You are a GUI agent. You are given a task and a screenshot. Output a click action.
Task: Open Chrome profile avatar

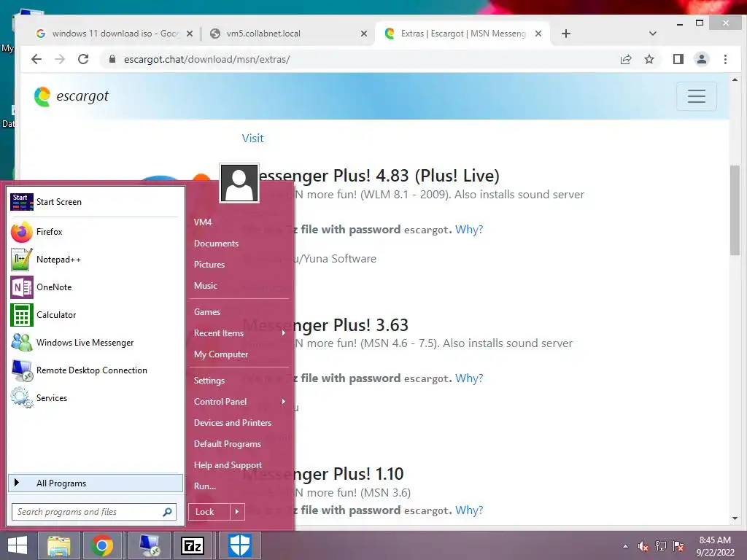702,59
